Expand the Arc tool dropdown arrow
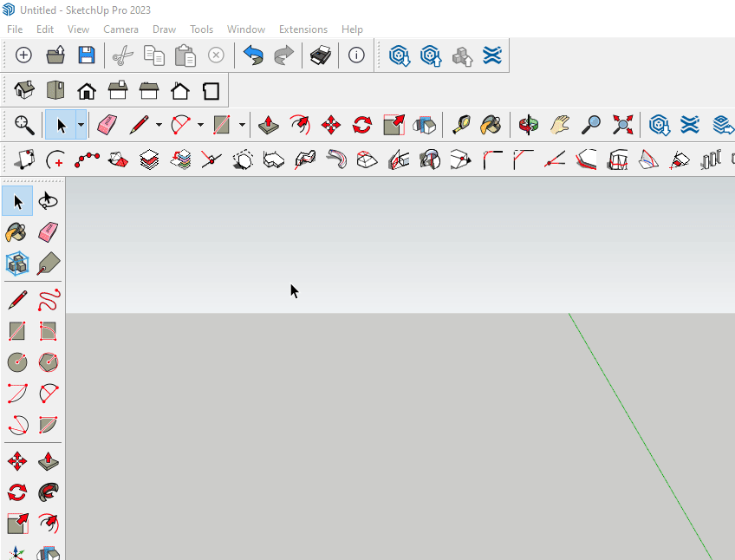 (200, 125)
